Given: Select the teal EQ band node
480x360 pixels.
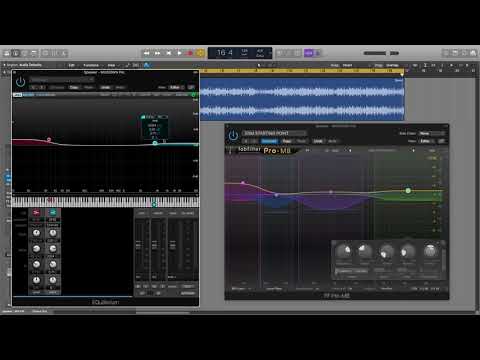Looking at the screenshot, I should [x=155, y=143].
